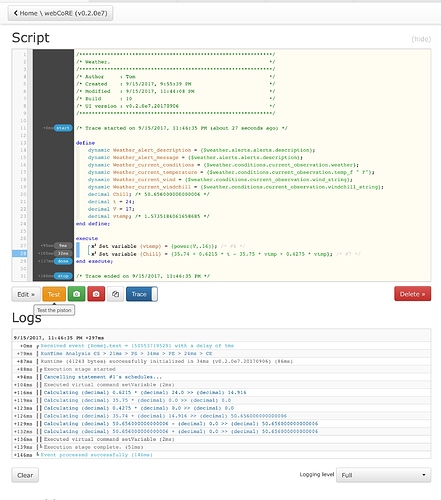Image resolution: width=441 pixels, height=500 pixels.
Task: Clear the logs with Clear button
Action: pyautogui.click(x=25, y=475)
